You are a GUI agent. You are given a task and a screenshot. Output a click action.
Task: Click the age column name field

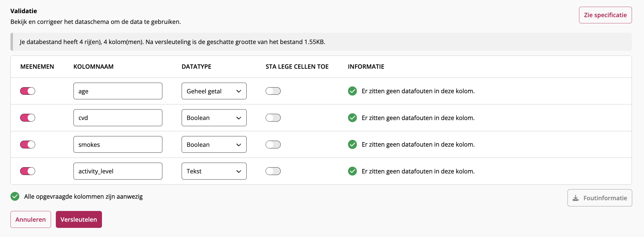[x=118, y=91]
